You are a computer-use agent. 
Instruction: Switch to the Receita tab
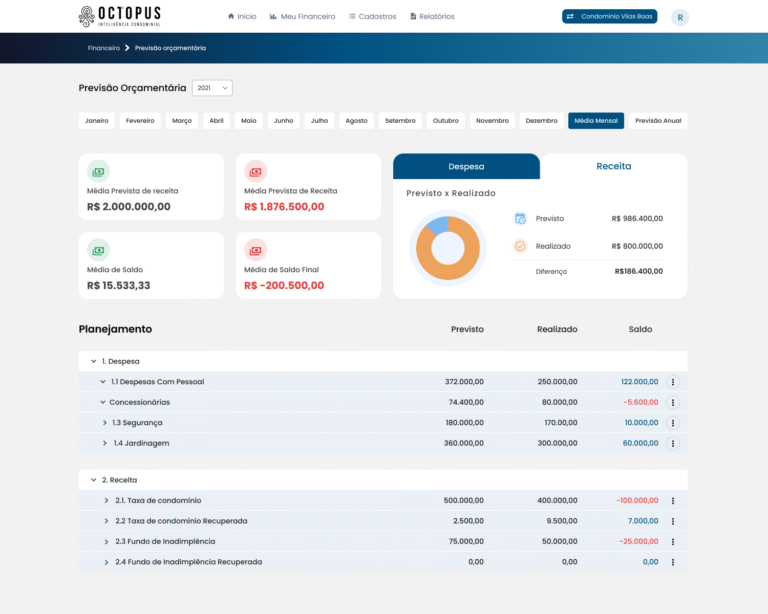tap(613, 166)
